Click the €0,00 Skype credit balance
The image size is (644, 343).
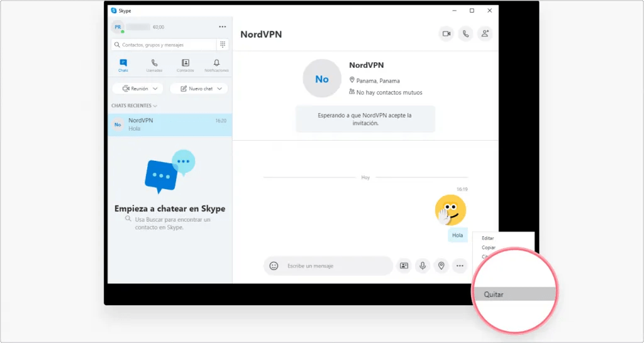point(158,27)
